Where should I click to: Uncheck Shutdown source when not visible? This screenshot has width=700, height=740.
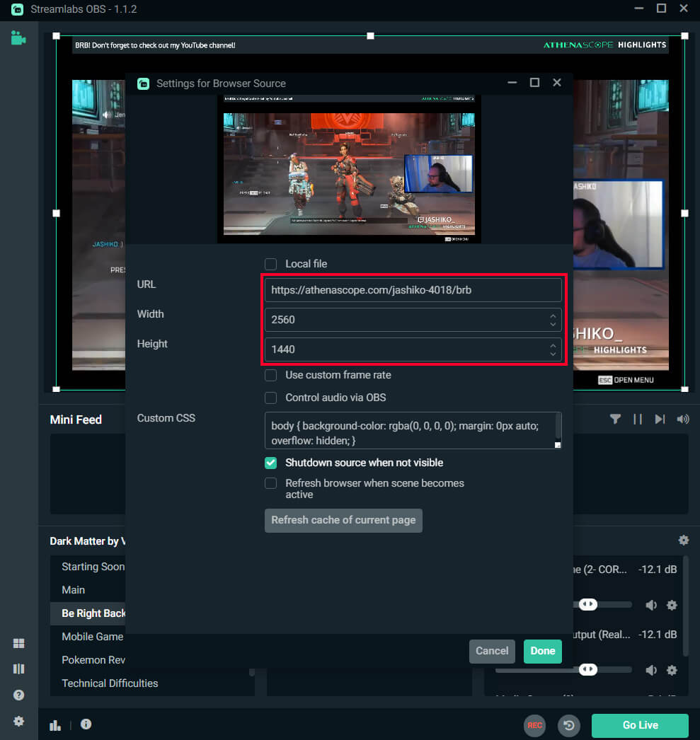(x=271, y=463)
